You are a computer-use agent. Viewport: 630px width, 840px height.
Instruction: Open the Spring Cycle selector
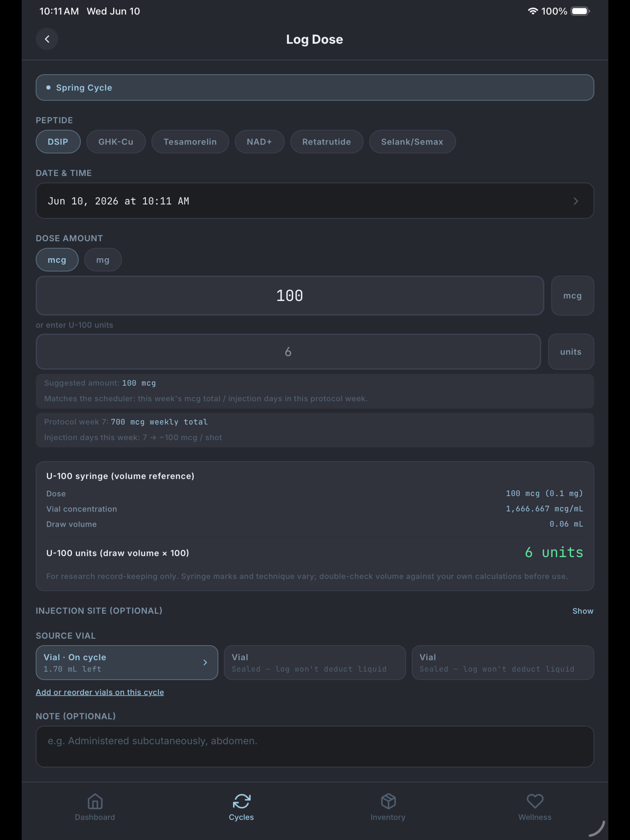(x=315, y=87)
